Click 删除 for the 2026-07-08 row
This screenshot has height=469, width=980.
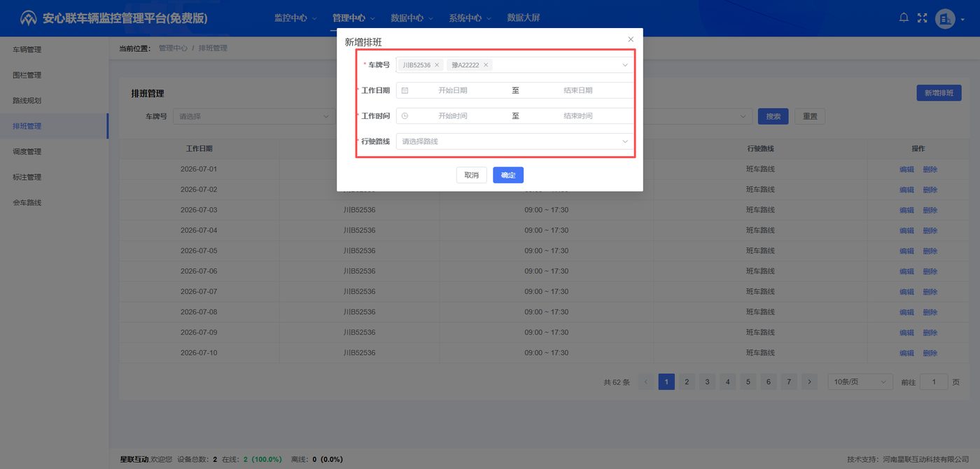point(930,312)
